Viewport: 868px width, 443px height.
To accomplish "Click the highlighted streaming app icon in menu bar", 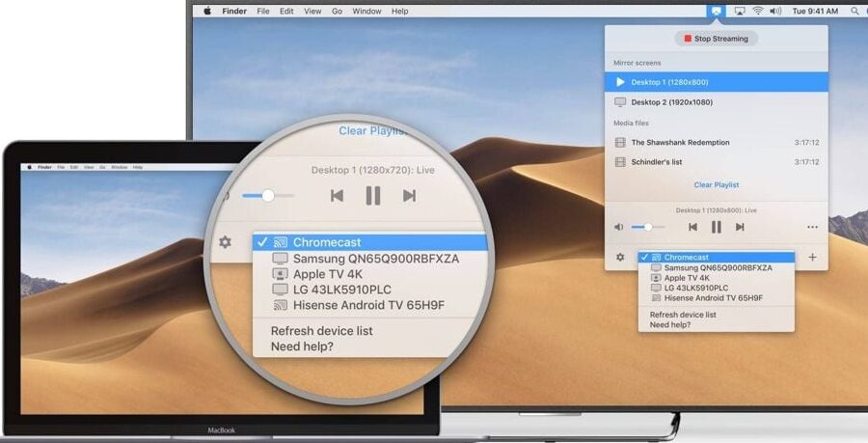I will tap(717, 11).
